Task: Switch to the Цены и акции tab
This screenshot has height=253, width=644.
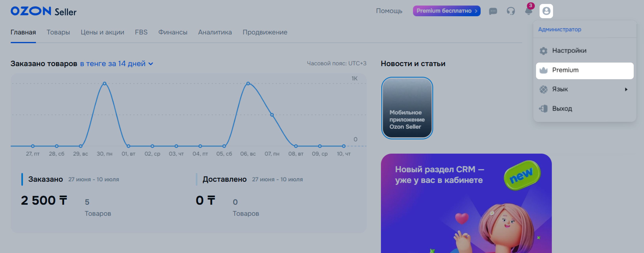Action: coord(102,32)
